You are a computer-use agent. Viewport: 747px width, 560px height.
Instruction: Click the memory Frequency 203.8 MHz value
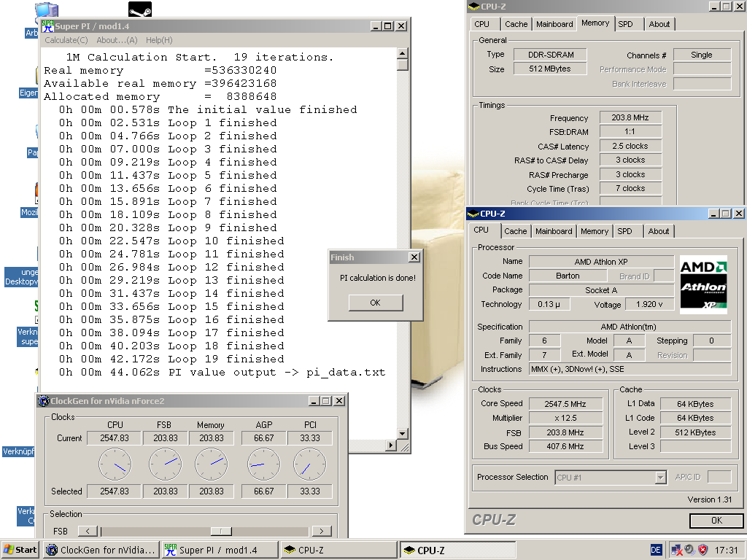(x=630, y=117)
